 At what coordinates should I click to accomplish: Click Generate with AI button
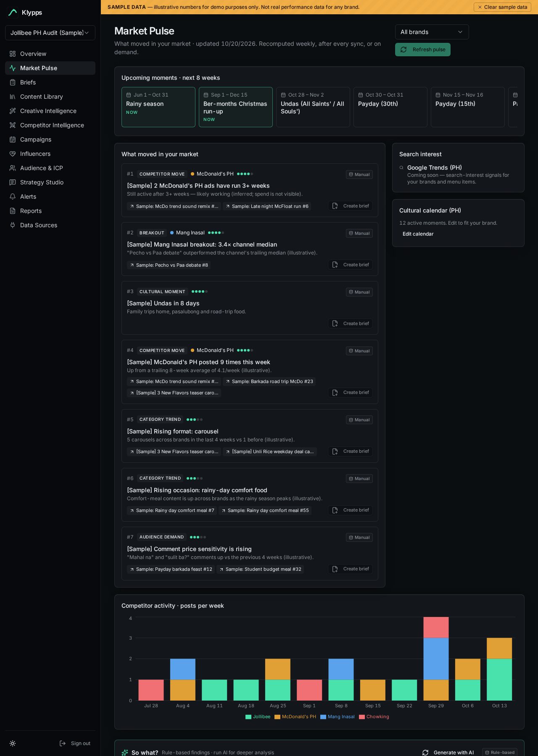tap(448, 753)
